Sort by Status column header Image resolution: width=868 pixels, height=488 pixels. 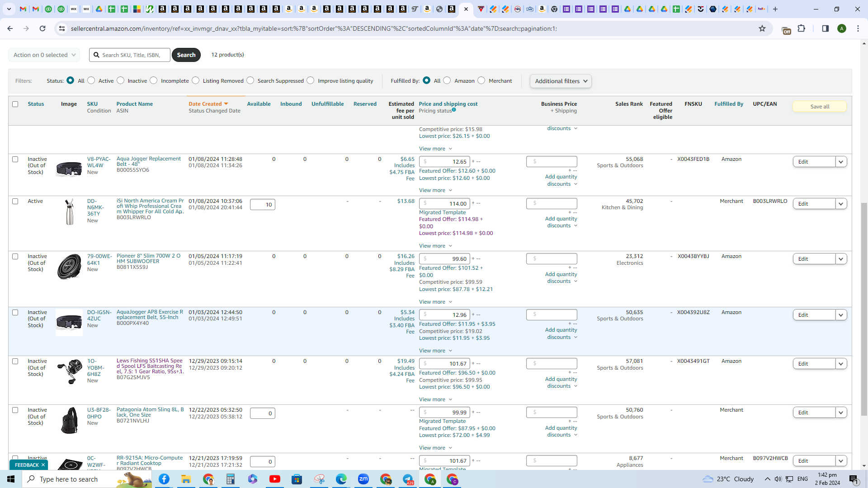(x=36, y=104)
